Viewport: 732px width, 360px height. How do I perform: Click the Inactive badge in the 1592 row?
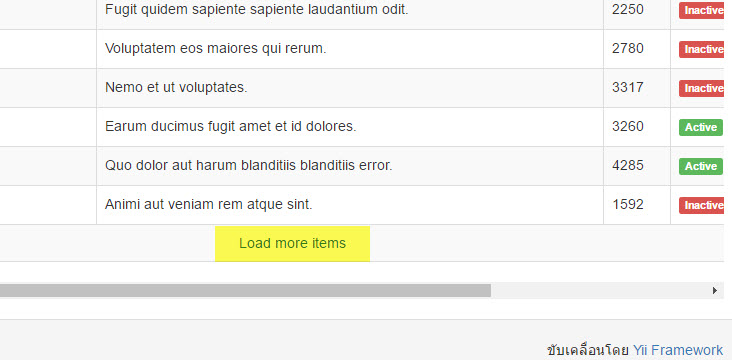(x=701, y=205)
